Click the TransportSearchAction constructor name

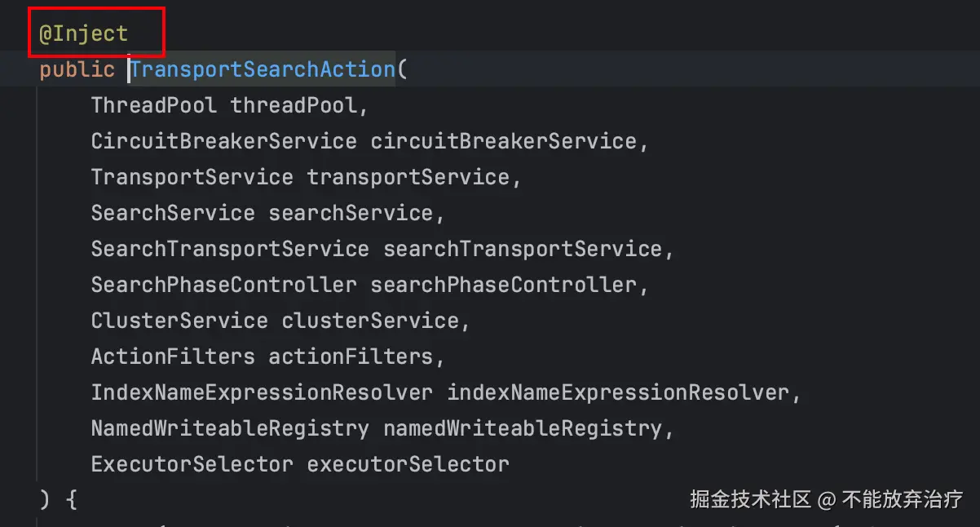pyautogui.click(x=263, y=70)
